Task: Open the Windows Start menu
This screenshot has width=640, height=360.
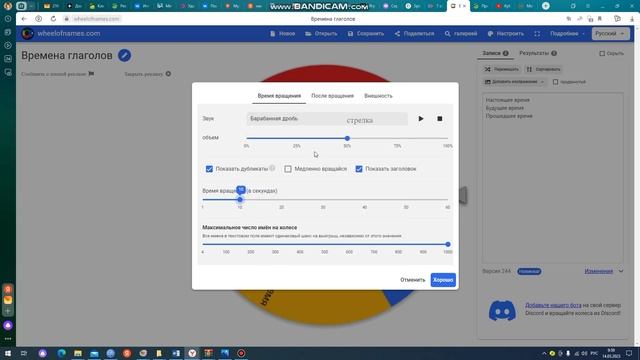Action: (8, 353)
